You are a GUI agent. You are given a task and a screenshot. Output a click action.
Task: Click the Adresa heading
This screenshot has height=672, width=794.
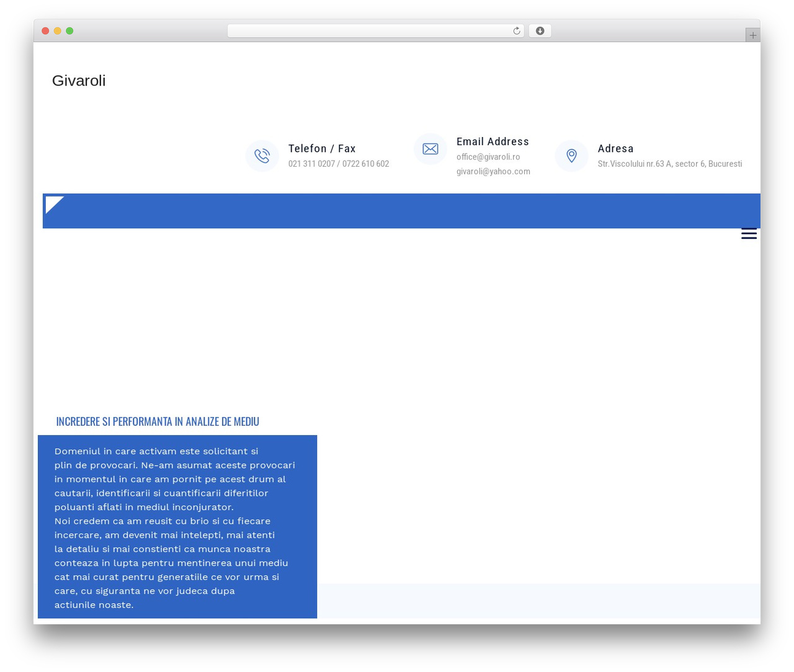pyautogui.click(x=615, y=149)
